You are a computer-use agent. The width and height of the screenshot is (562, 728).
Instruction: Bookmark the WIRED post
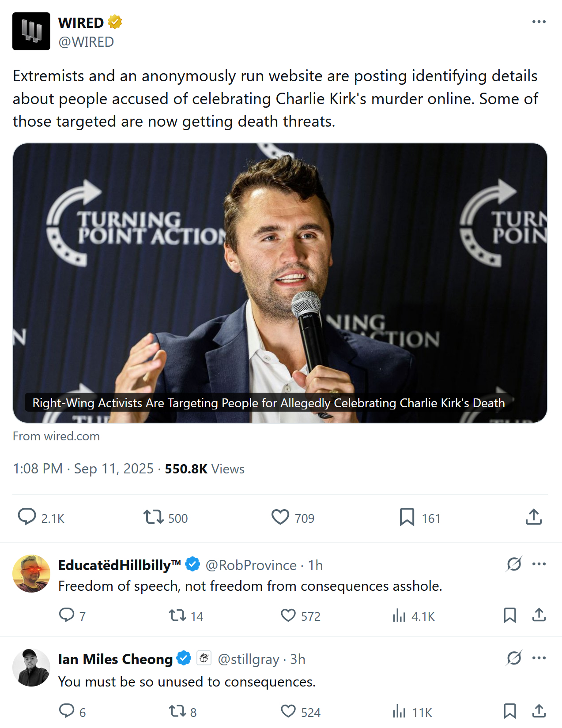tap(407, 517)
